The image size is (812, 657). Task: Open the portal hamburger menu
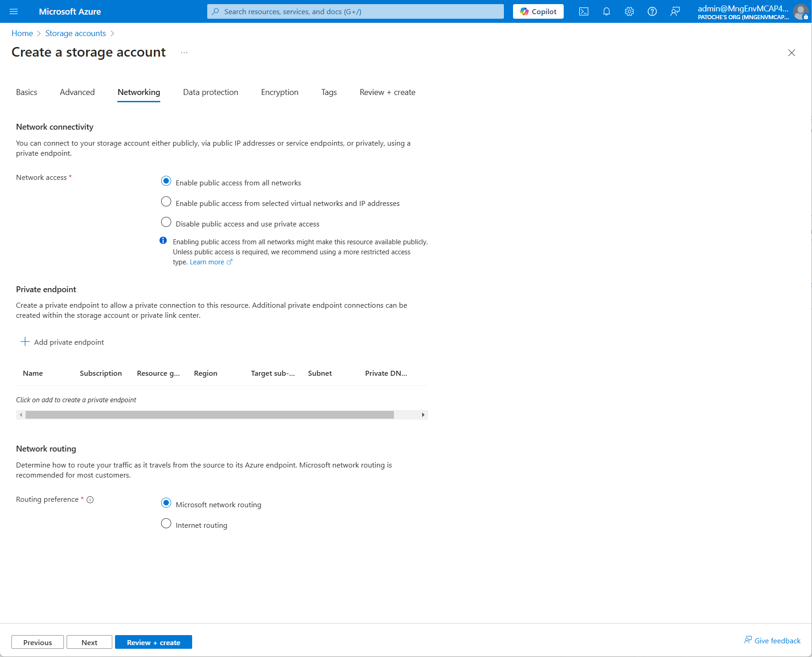[14, 11]
